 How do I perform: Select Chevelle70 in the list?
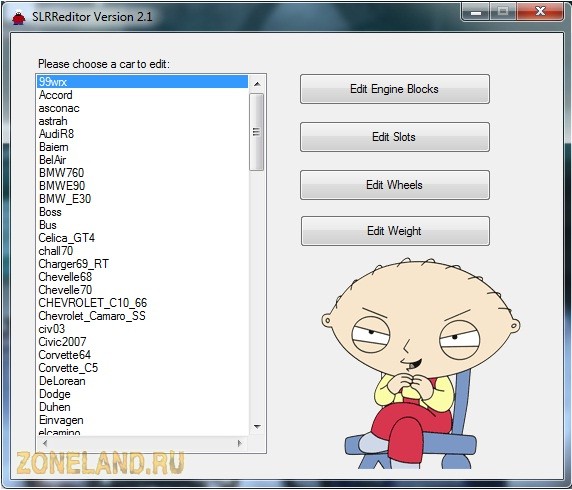[142, 290]
